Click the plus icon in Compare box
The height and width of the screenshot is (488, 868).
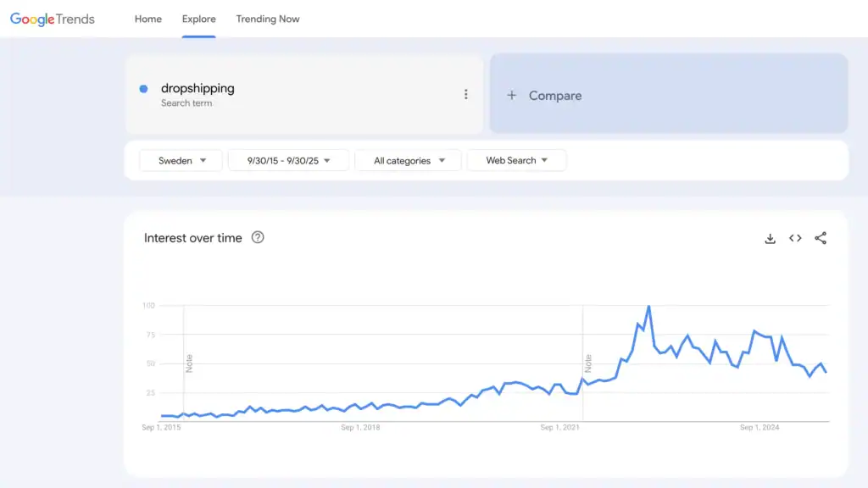pyautogui.click(x=511, y=96)
